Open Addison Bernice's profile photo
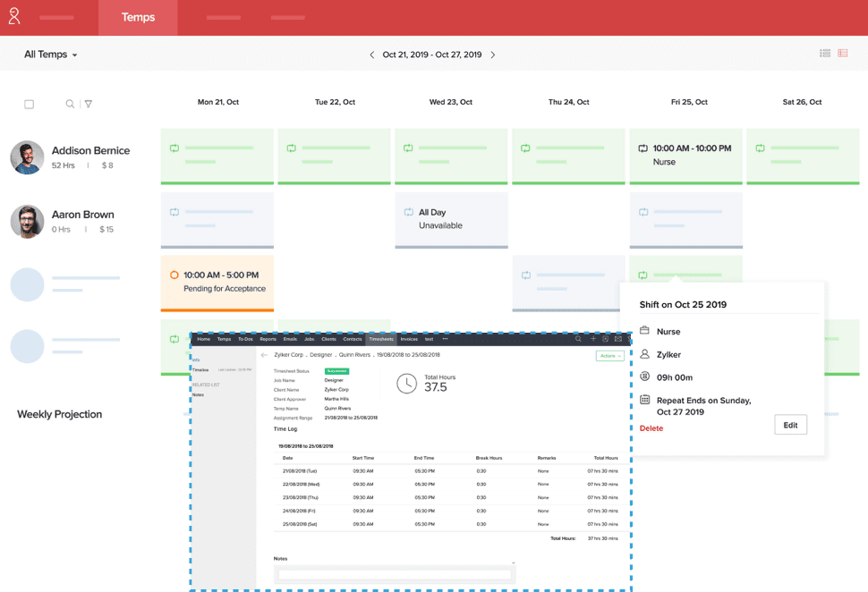This screenshot has width=868, height=592. click(27, 157)
